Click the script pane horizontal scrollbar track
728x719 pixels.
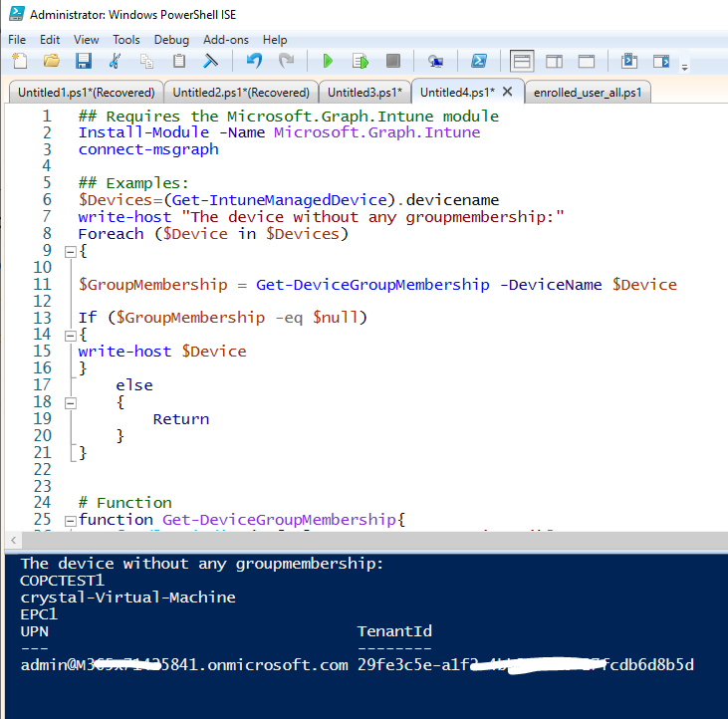tap(374, 540)
